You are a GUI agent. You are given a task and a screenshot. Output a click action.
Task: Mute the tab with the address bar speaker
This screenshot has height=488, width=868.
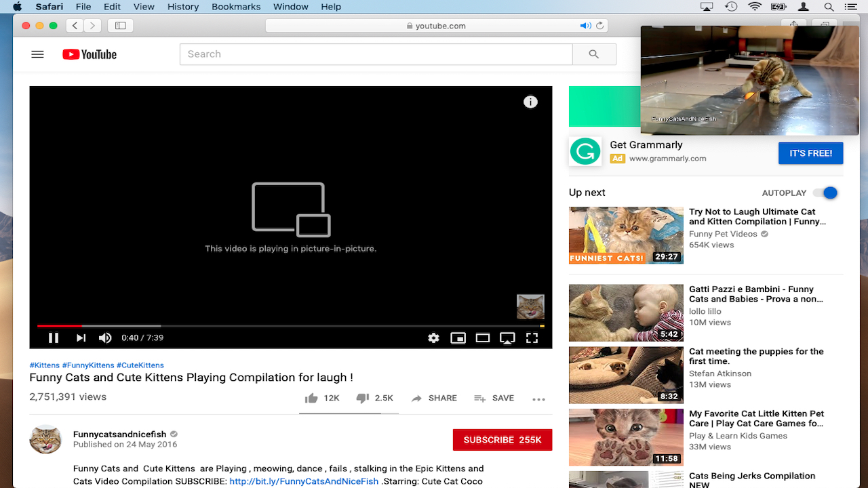(585, 26)
